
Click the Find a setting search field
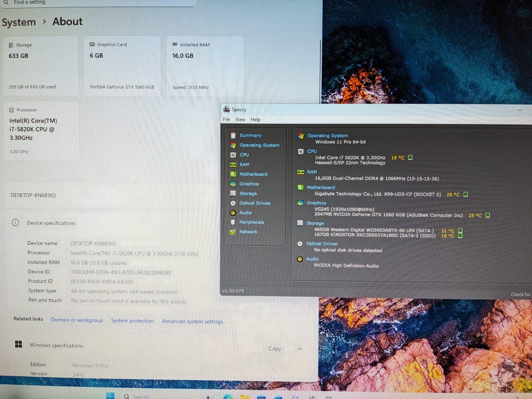click(99, 3)
